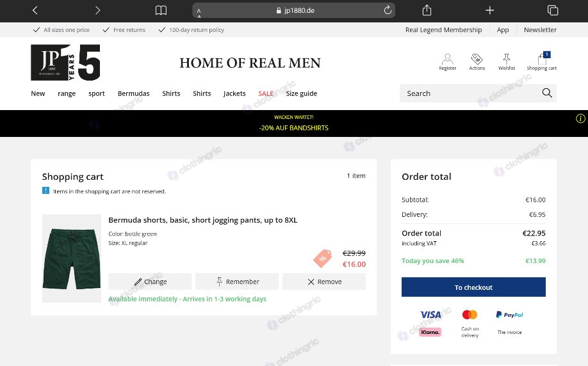Screen dimensions: 588x366
Task: Click the Mastercard payment logo
Action: (x=470, y=315)
